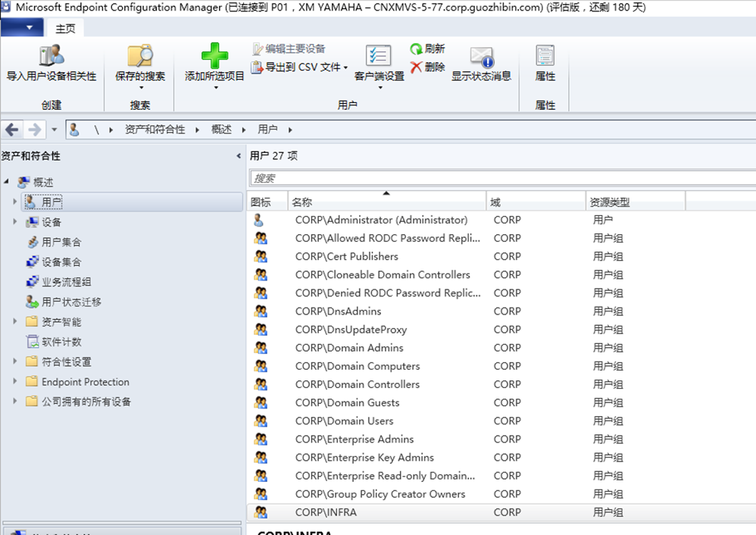Open the blue application menu dropdown
Viewport: 756px width, 535px height.
point(22,27)
